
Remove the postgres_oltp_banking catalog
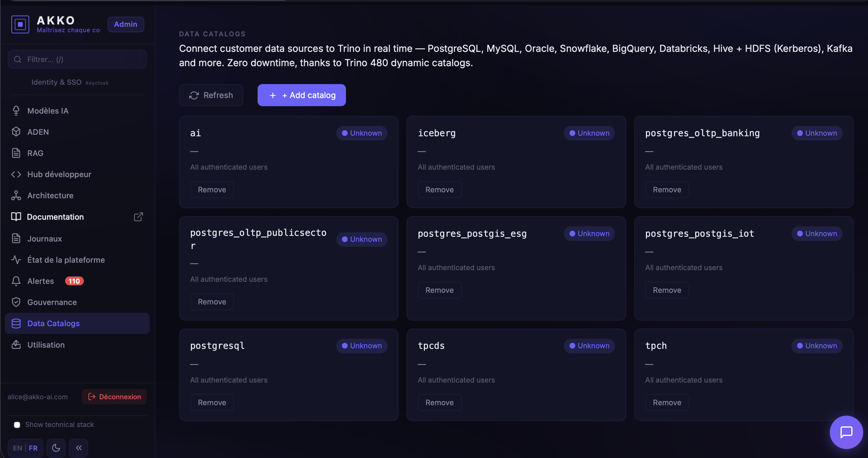pos(667,189)
